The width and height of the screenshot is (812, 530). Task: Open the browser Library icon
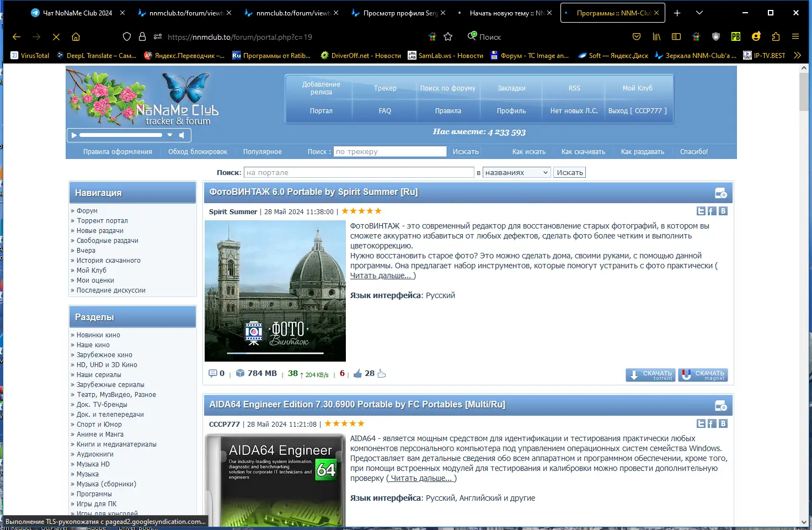656,36
